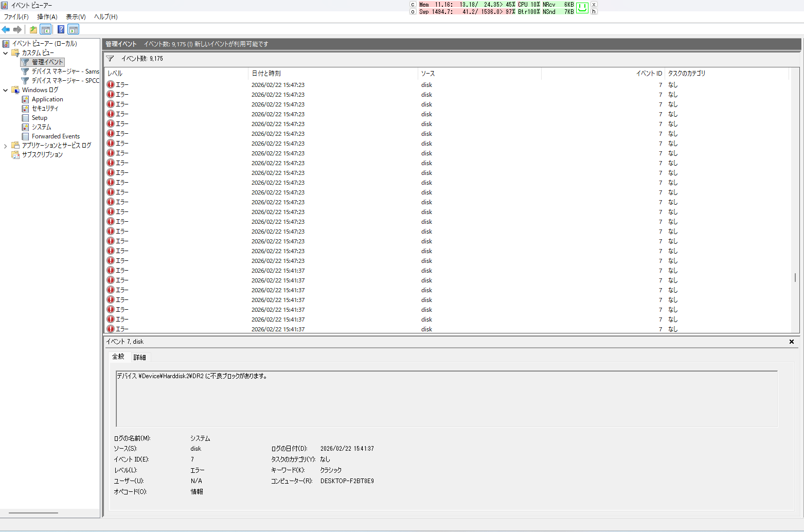Screen dimensions: 804x532
Task: Expand アプリケーションとサービス ログ node
Action: tap(6, 146)
